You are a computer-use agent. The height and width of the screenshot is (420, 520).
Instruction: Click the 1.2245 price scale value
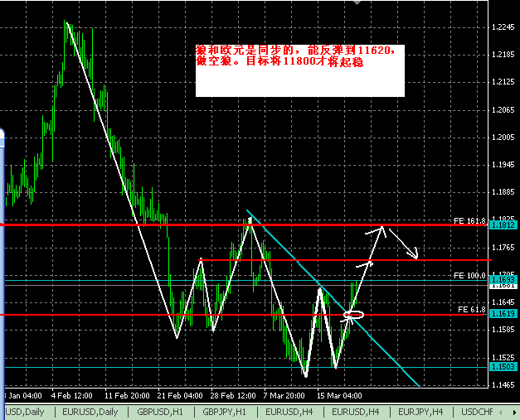click(x=503, y=27)
